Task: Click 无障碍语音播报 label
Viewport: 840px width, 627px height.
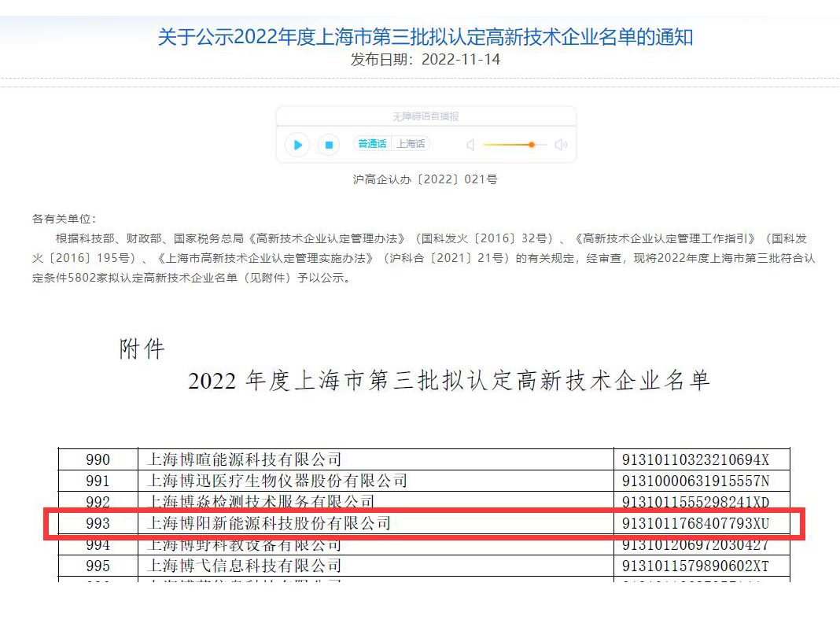Action: click(426, 116)
